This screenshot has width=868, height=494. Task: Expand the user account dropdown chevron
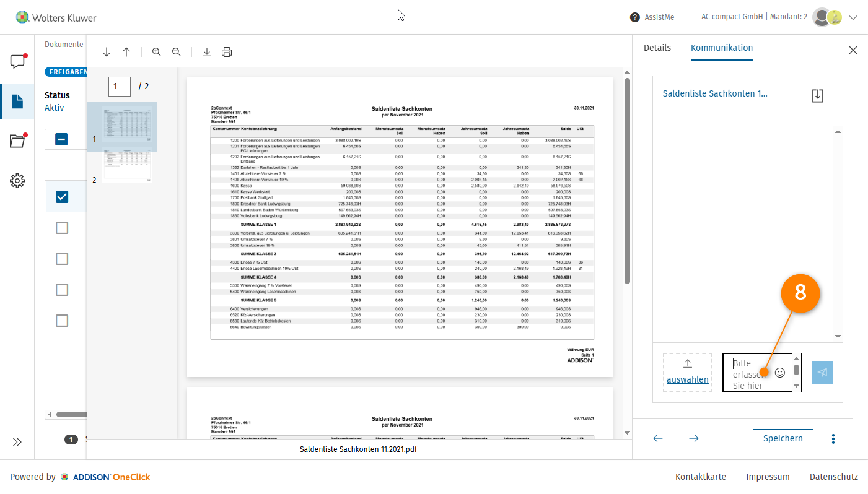[853, 17]
